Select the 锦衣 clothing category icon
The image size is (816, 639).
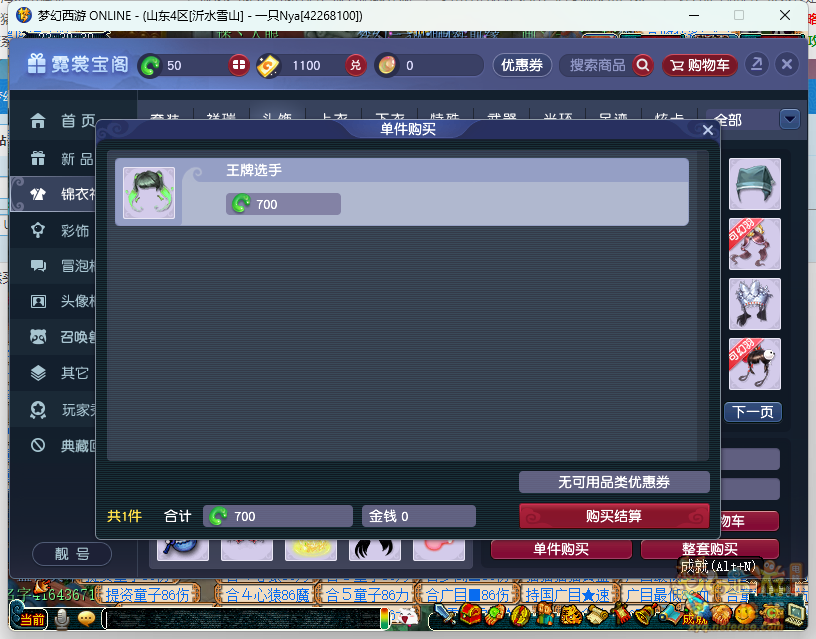38,194
